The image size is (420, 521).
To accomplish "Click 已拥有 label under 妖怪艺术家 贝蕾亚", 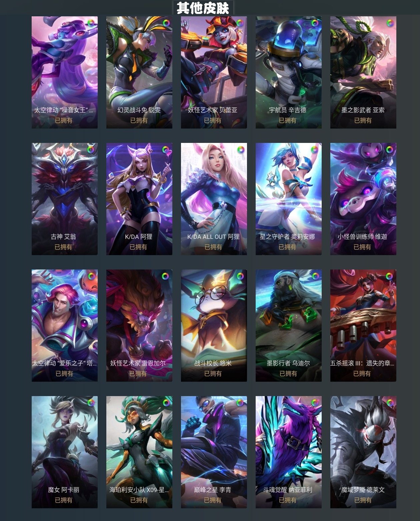I will tap(213, 121).
